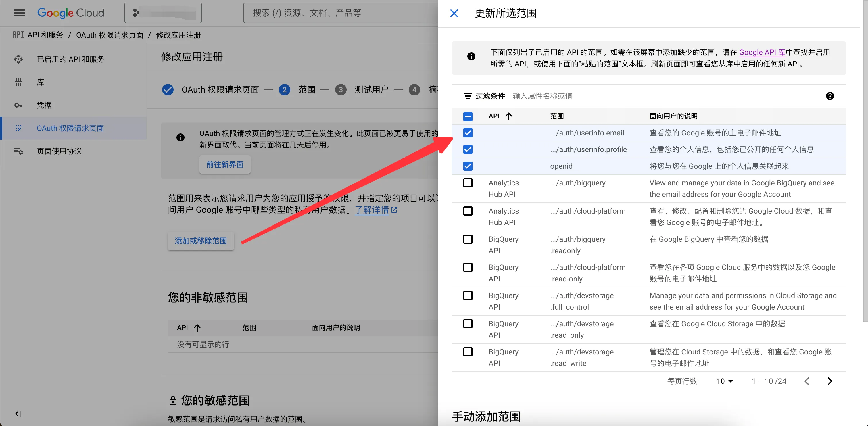The height and width of the screenshot is (426, 868).
Task: Click the API 和服务 breadcrumb API icon
Action: click(x=18, y=35)
